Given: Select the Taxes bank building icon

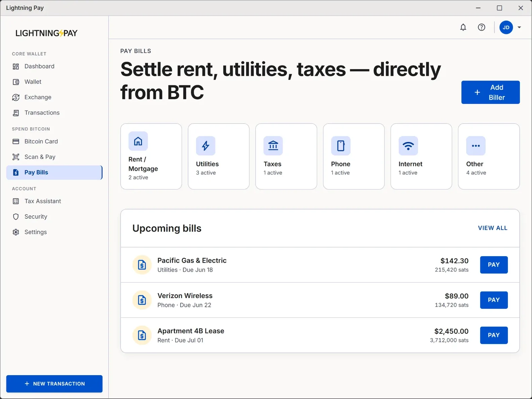Looking at the screenshot, I should coord(273,146).
